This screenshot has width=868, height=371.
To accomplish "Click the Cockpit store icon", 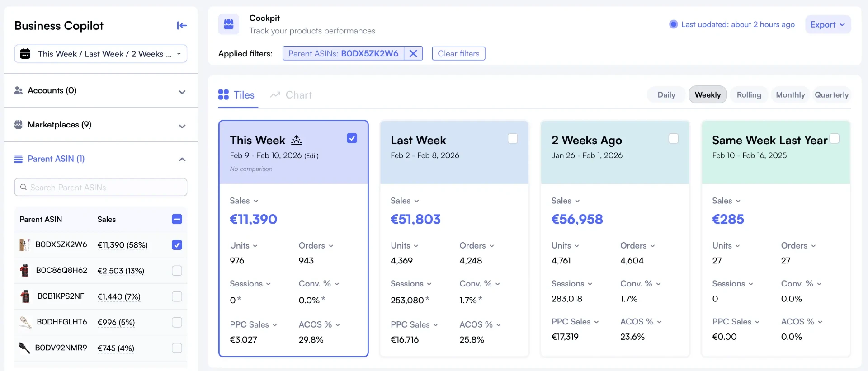I will 229,24.
